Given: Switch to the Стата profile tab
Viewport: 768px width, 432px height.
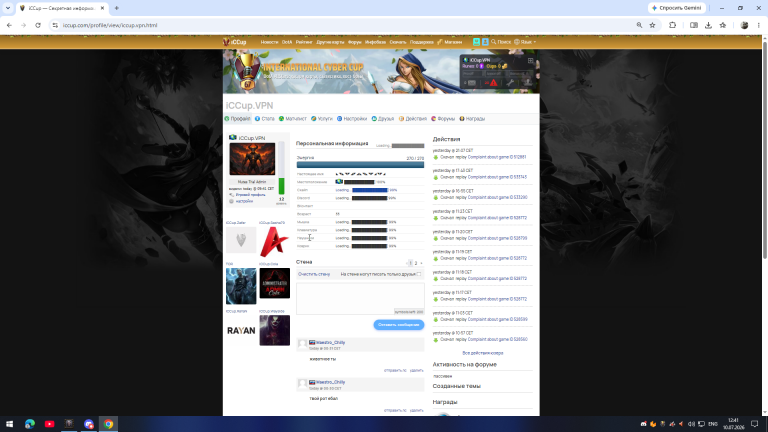Looking at the screenshot, I should coord(264,119).
